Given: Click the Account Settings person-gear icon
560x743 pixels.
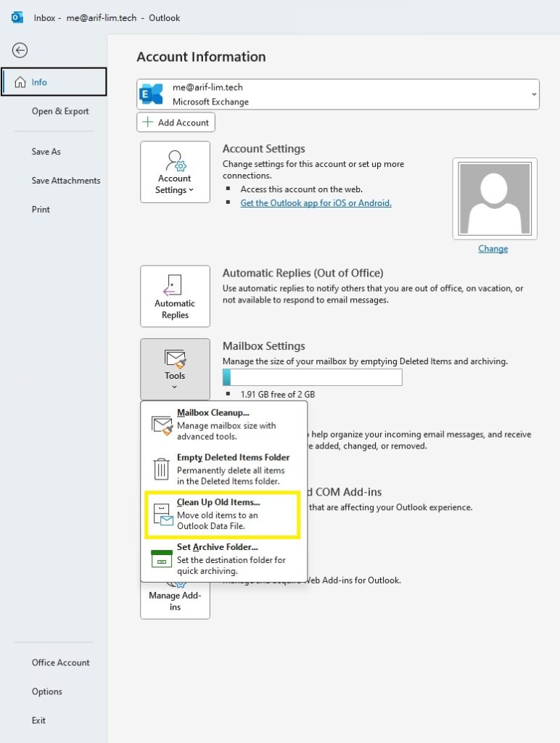Looking at the screenshot, I should (176, 160).
